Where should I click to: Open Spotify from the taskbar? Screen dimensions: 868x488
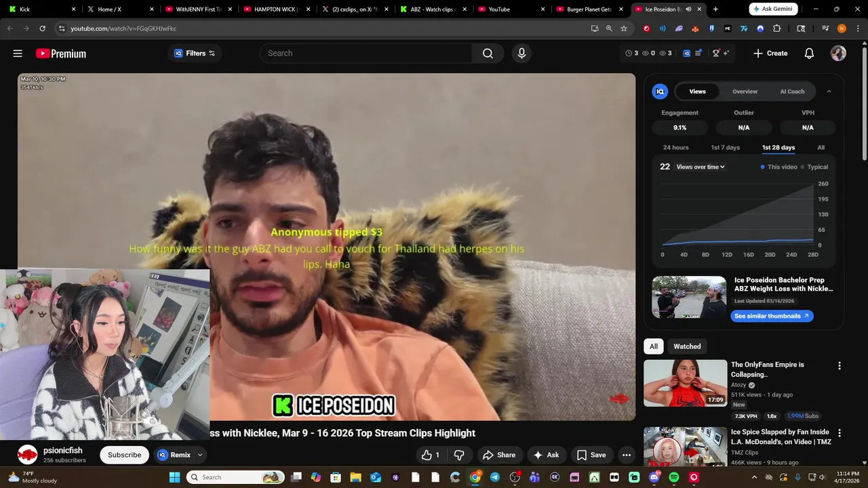674,477
